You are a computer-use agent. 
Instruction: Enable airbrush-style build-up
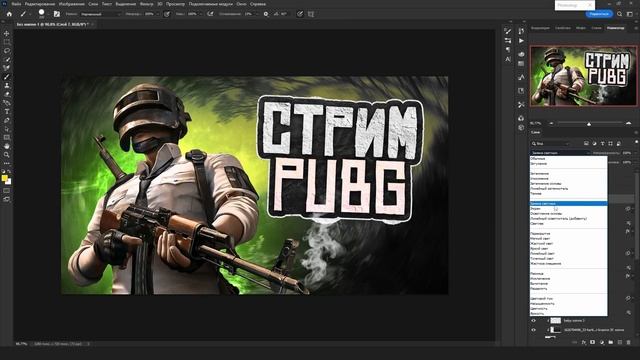(210, 14)
